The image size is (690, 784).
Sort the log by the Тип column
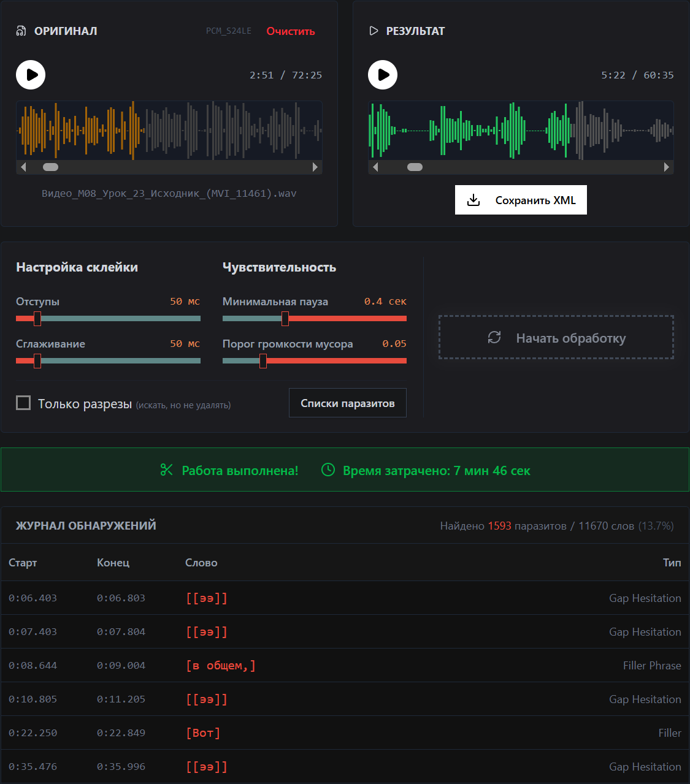tap(672, 562)
